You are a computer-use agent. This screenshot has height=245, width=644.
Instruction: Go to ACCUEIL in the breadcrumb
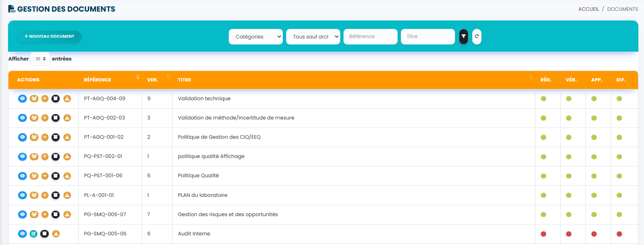[x=588, y=9]
